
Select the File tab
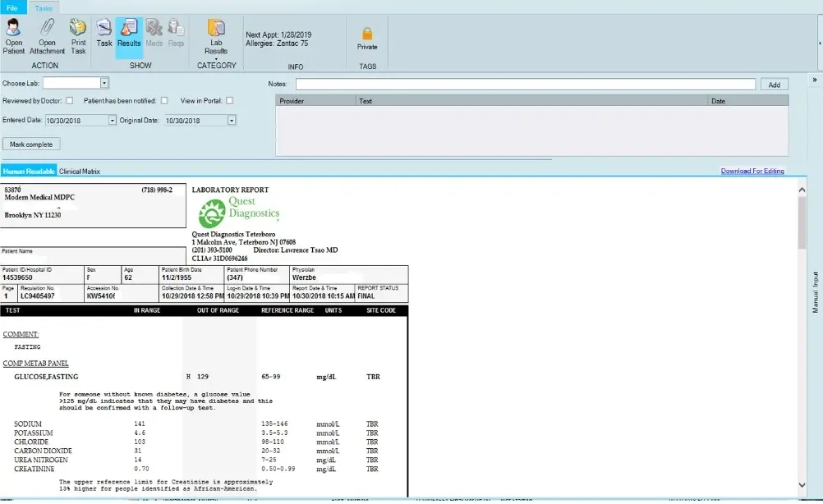11,7
